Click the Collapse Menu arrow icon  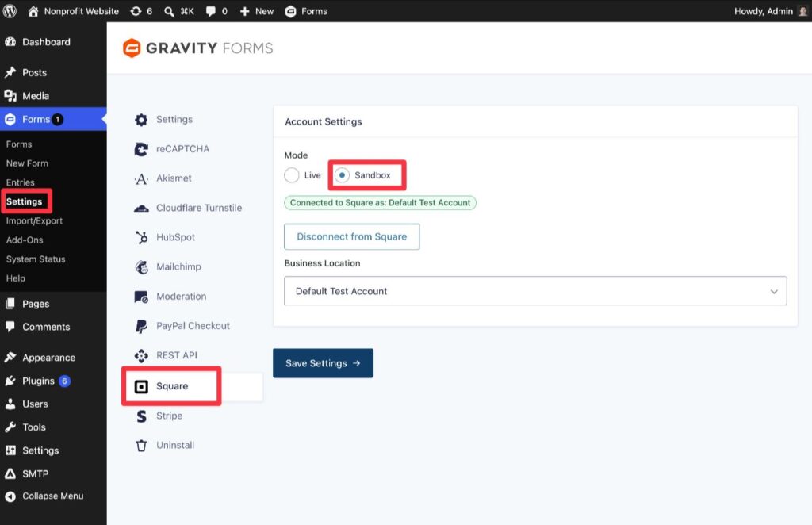point(10,496)
